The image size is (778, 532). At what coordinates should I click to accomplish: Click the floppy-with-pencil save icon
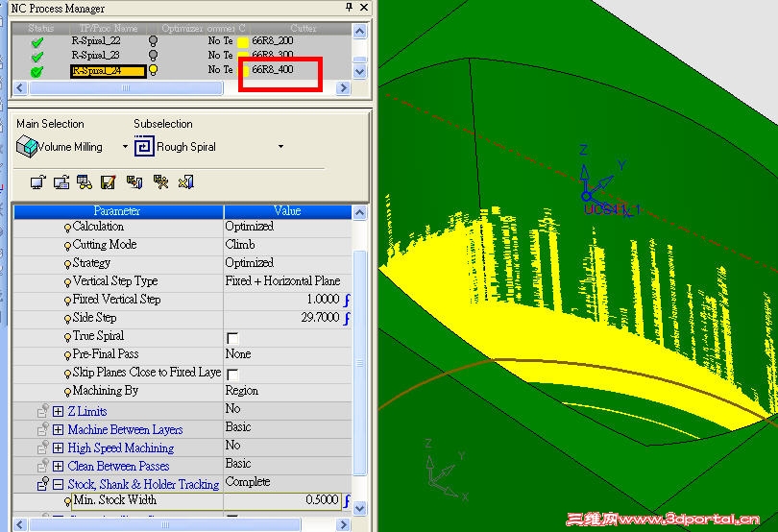(109, 182)
